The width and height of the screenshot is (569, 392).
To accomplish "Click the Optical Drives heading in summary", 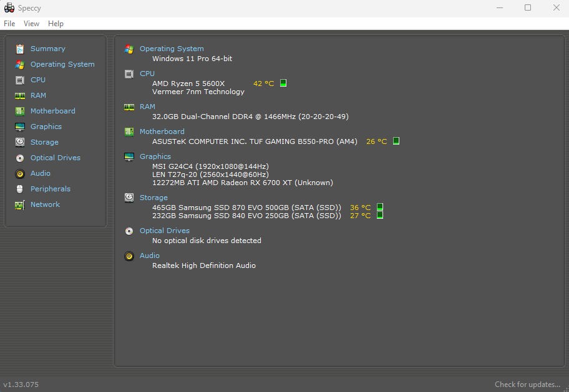I will click(164, 231).
